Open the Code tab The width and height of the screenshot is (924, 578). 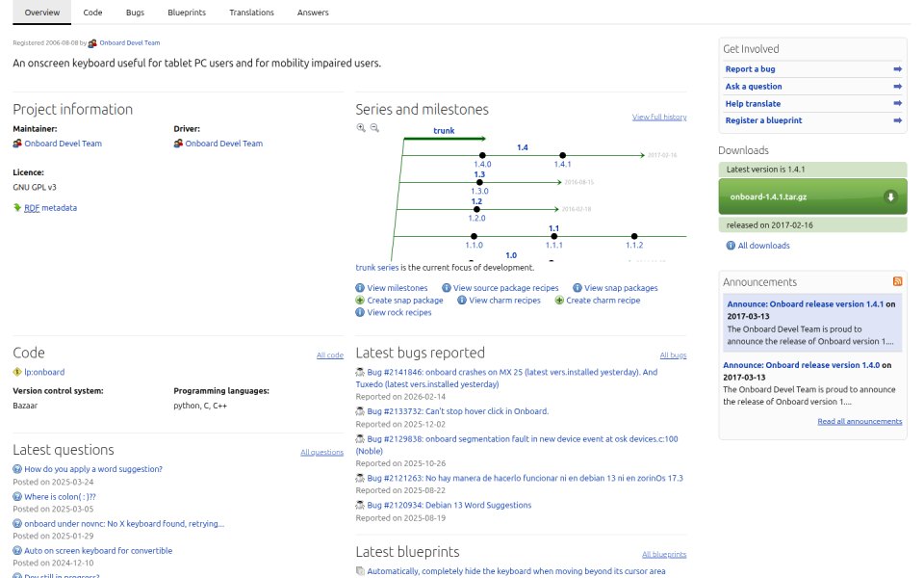pos(92,13)
